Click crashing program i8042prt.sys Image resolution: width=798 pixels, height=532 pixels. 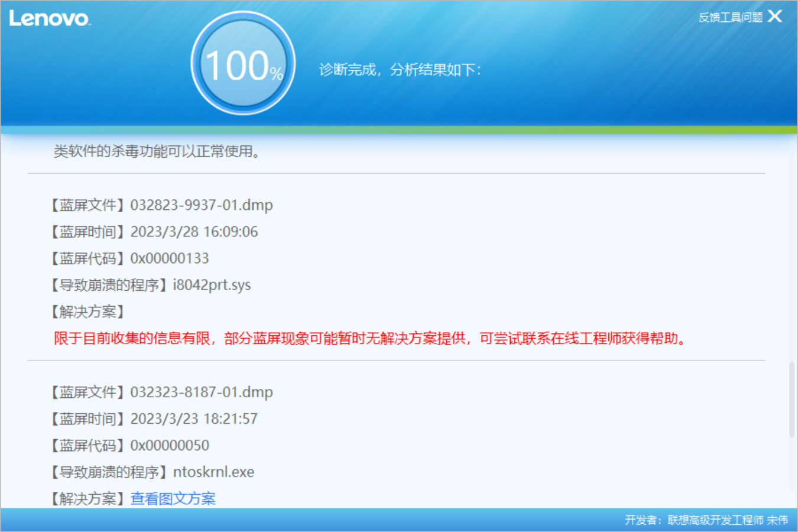click(x=212, y=285)
